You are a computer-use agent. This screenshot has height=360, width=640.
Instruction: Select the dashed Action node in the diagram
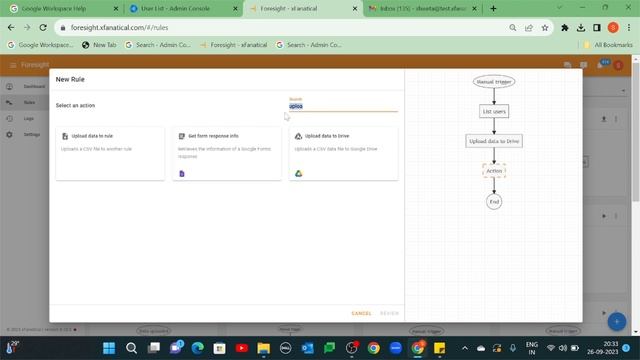494,171
